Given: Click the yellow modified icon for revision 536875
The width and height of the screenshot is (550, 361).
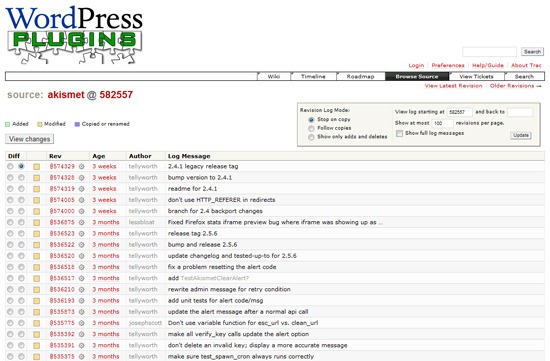Looking at the screenshot, I should 36,223.
